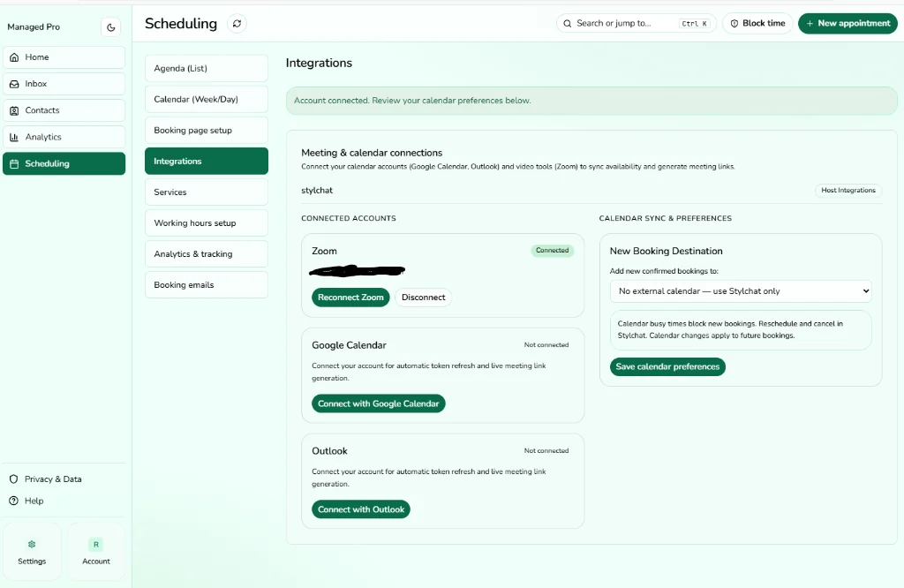
Task: Click the Account connected notification banner
Action: click(x=591, y=101)
